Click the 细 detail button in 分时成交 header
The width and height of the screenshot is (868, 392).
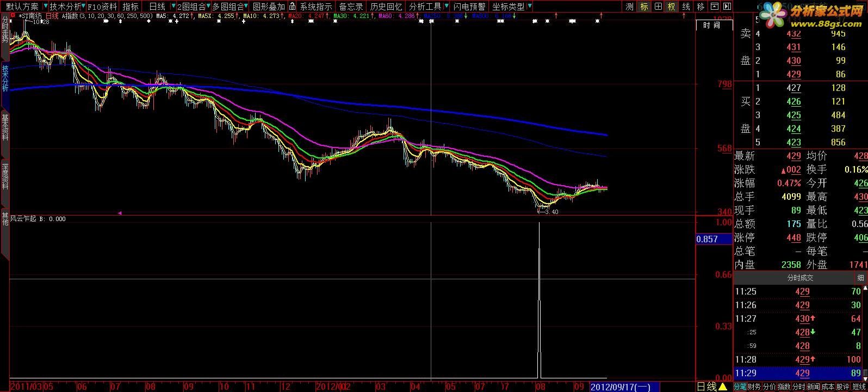(860, 278)
